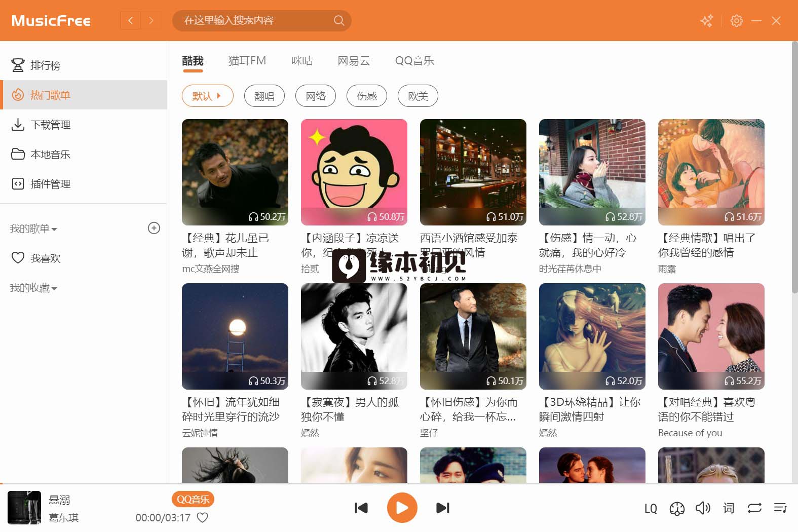Click author name Because of you

click(x=690, y=433)
